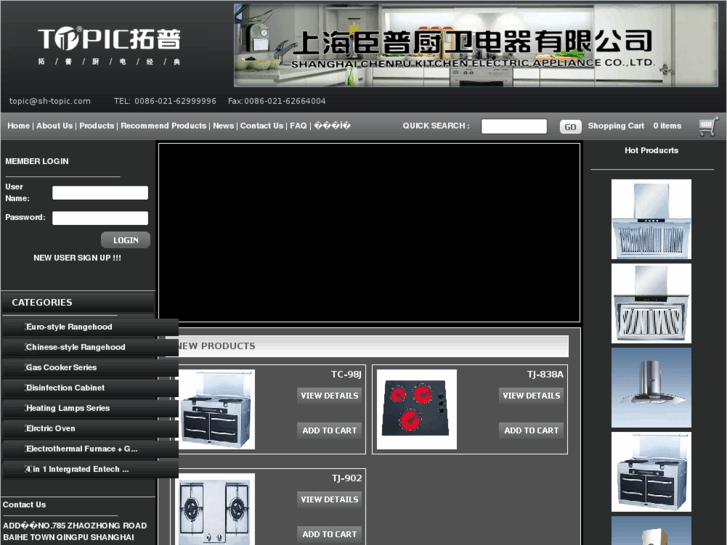Viewport: 727px width, 545px height.
Task: Click the Hot Producrts heading
Action: pos(651,150)
